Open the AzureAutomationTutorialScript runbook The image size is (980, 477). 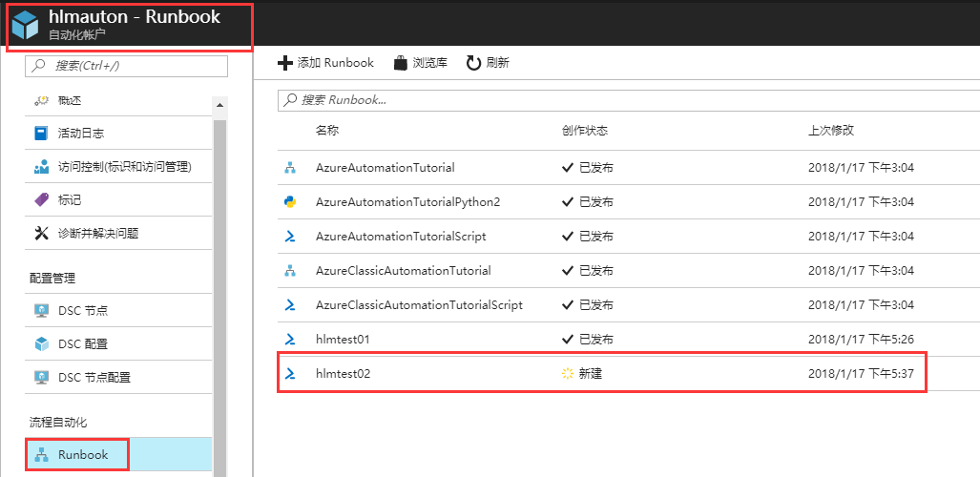(401, 237)
